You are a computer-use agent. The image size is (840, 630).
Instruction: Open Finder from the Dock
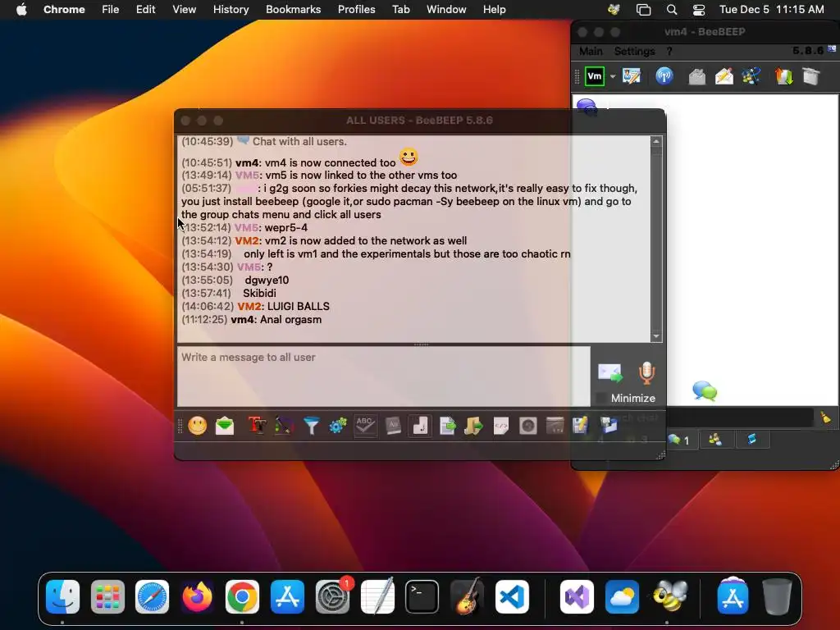(x=62, y=596)
